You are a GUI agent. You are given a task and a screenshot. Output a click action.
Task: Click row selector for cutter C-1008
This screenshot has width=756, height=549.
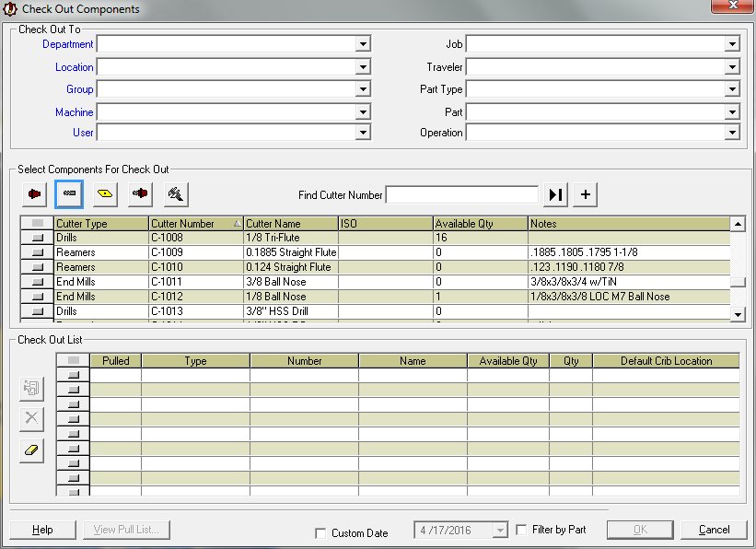pyautogui.click(x=37, y=238)
